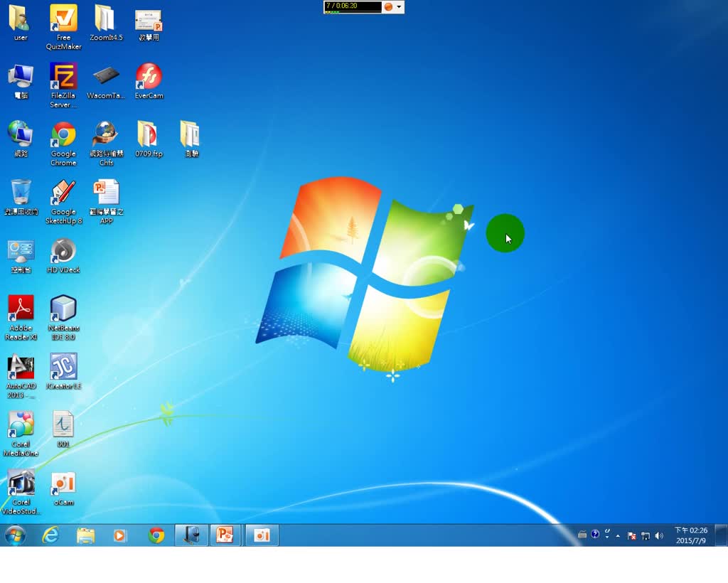Launch AutoCAD 2013 shortcut
Image resolution: width=728 pixels, height=583 pixels.
[21, 376]
